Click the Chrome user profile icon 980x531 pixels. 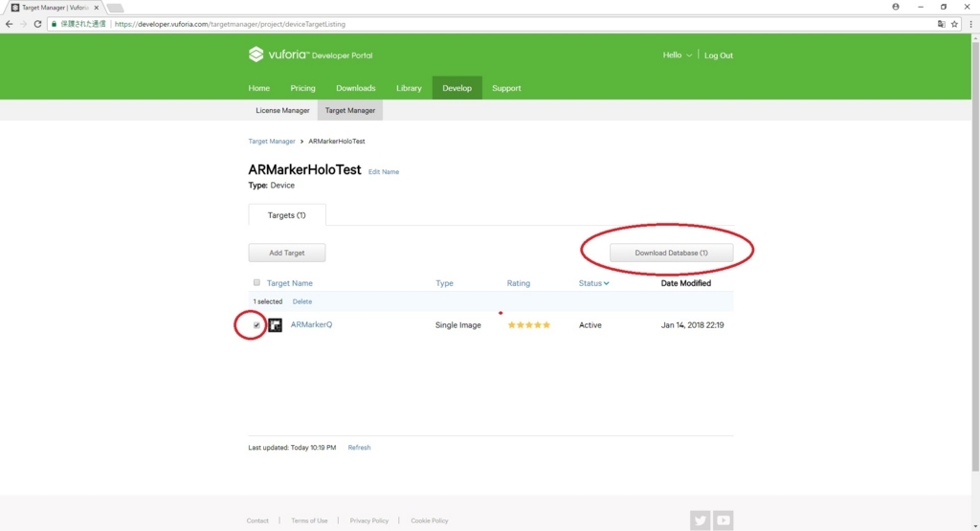(896, 7)
